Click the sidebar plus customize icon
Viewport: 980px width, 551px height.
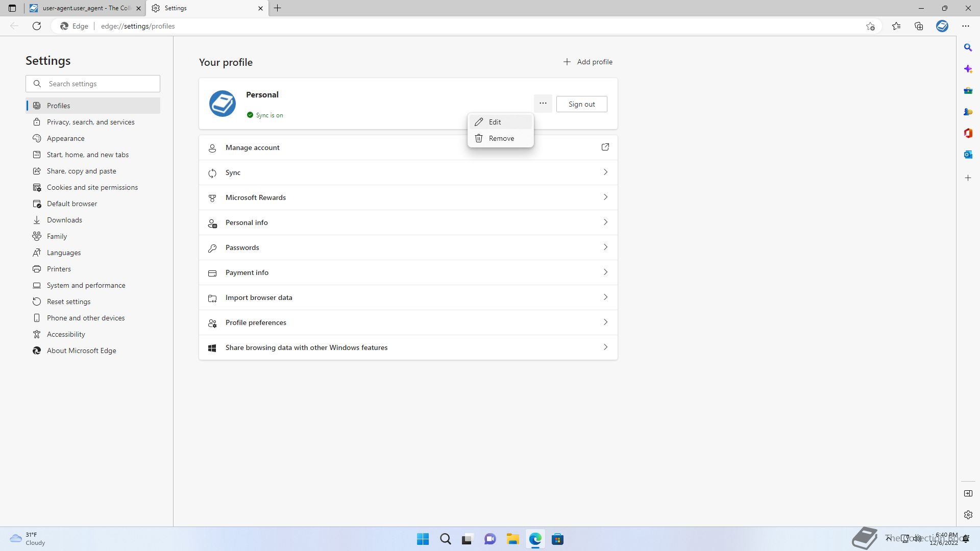coord(968,178)
